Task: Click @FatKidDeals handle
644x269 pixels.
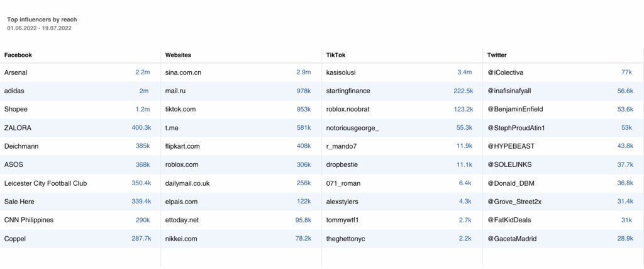Action: coord(509,220)
